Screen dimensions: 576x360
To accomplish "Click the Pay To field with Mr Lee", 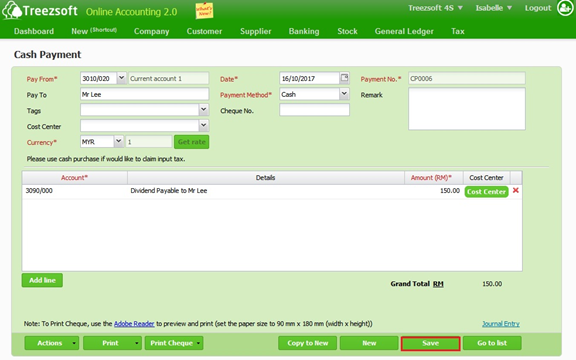I will point(145,94).
